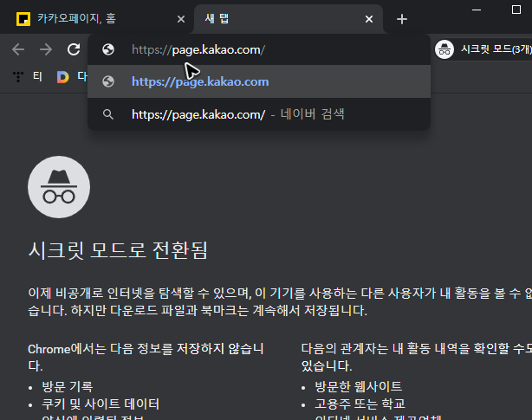Screen dimensions: 532x420
Task: Select the https://page.kakao.com suggestion
Action: pyautogui.click(x=259, y=81)
